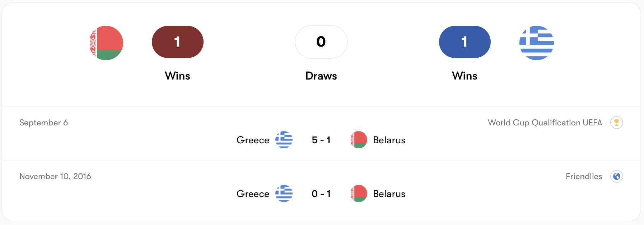Open the World Cup Qualification UEFA competition link

pos(545,122)
